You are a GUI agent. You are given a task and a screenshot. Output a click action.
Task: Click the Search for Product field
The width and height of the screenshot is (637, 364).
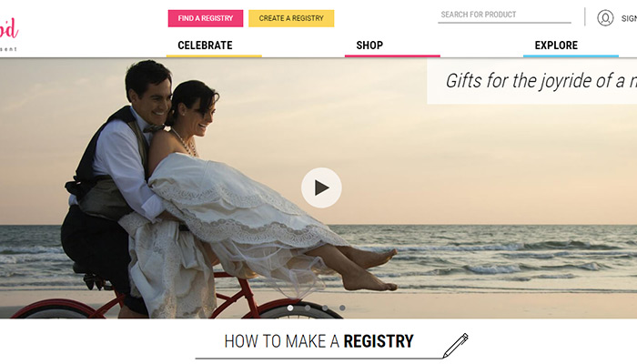point(504,15)
